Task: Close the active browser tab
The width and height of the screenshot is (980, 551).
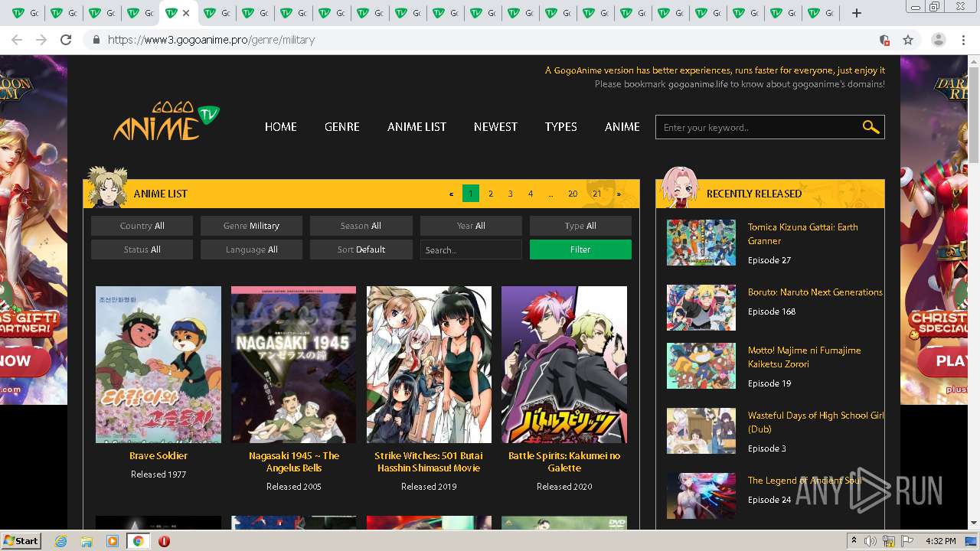Action: click(x=186, y=13)
